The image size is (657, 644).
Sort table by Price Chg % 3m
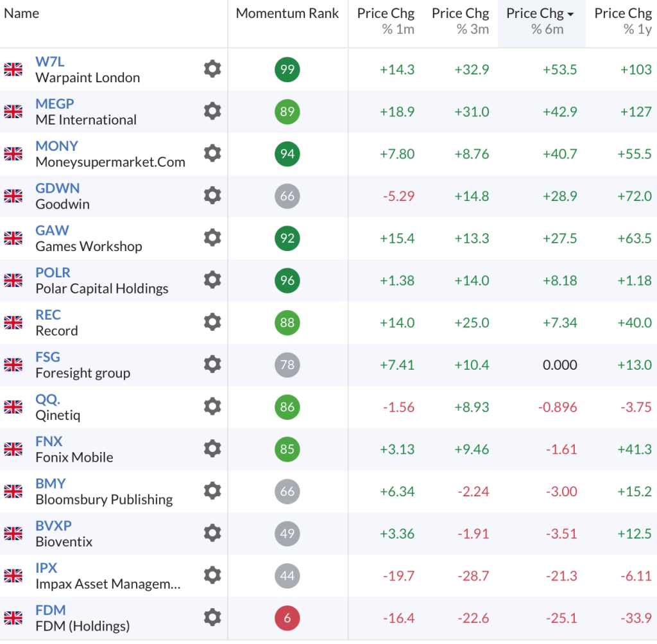pyautogui.click(x=460, y=21)
